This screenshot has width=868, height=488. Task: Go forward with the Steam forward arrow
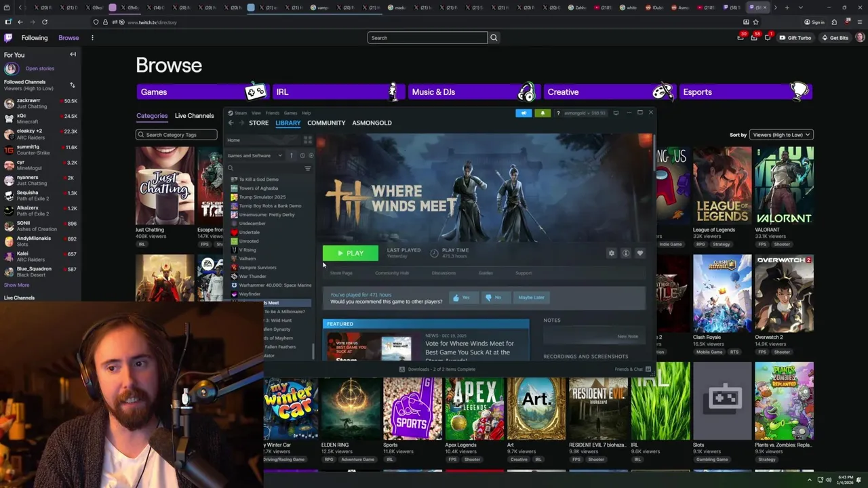click(242, 123)
